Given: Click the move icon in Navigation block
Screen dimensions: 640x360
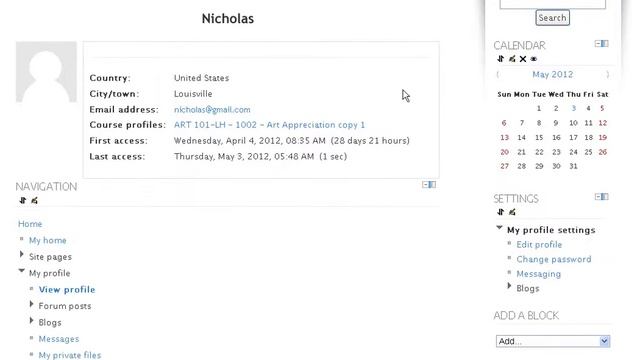Looking at the screenshot, I should (22, 200).
